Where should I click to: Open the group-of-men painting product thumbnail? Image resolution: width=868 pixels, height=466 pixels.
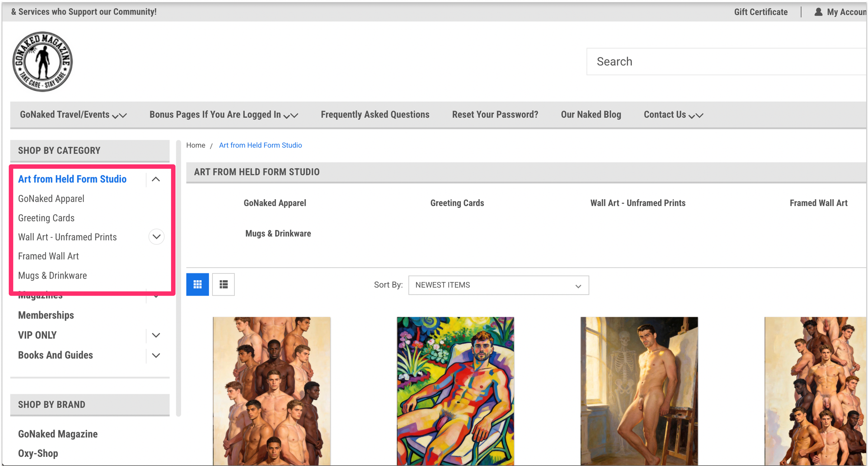(x=272, y=391)
